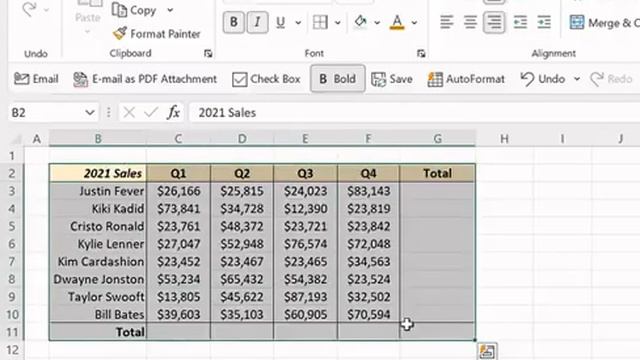Click Merge & Center button
Image resolution: width=640 pixels, height=360 pixels.
604,23
